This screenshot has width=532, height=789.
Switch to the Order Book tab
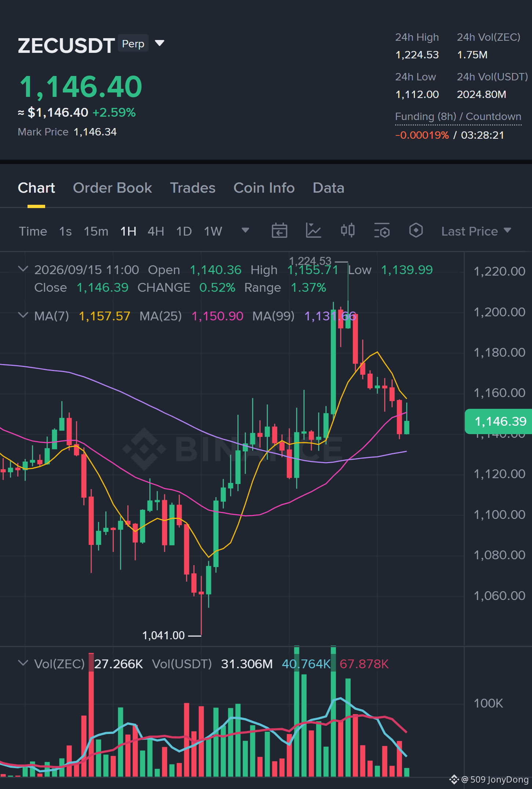(112, 188)
